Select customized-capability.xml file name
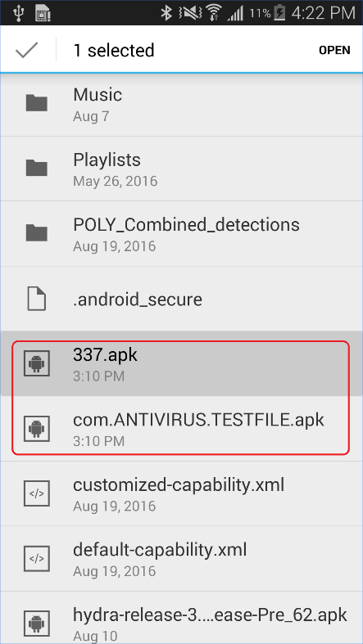This screenshot has width=363, height=644. click(179, 485)
